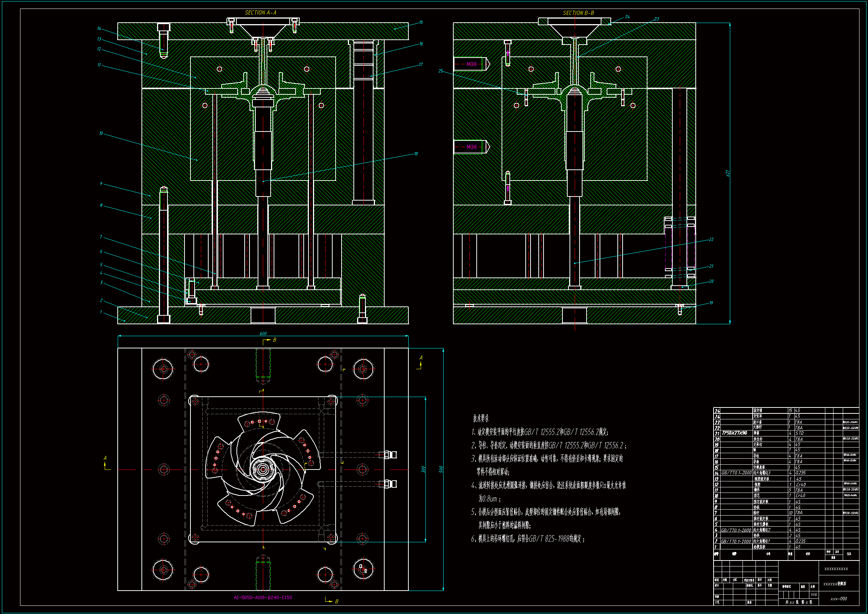Image resolution: width=868 pixels, height=614 pixels.
Task: Click the SECTION A-A title text
Action: pyautogui.click(x=261, y=13)
